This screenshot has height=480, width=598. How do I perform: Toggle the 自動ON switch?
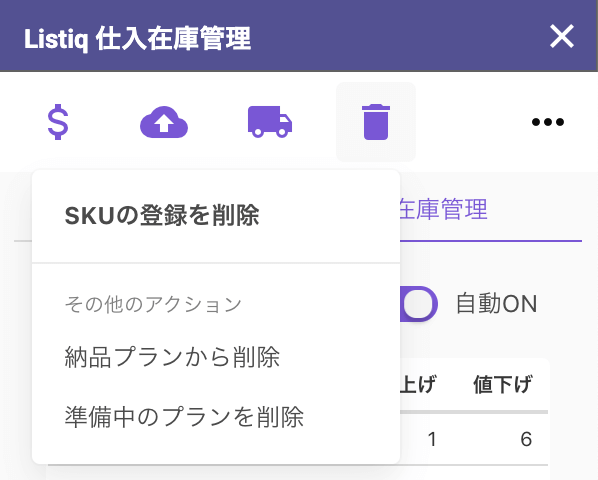pos(419,304)
